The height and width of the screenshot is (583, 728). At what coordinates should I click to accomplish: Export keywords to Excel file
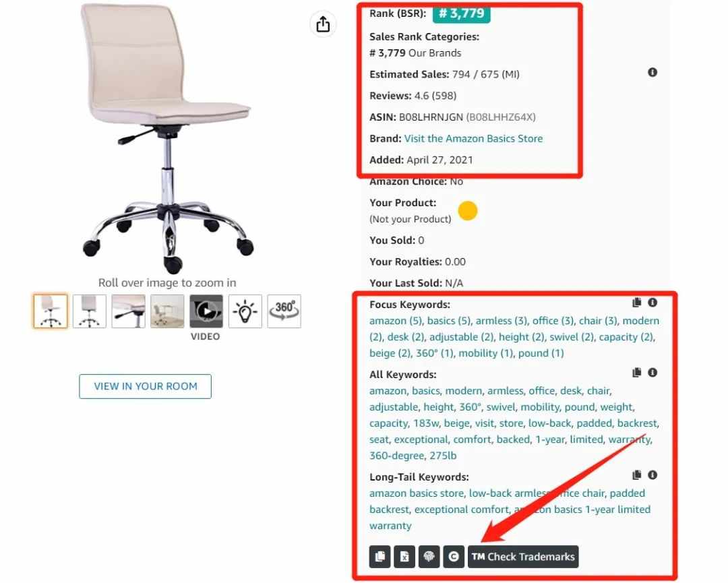pos(404,557)
